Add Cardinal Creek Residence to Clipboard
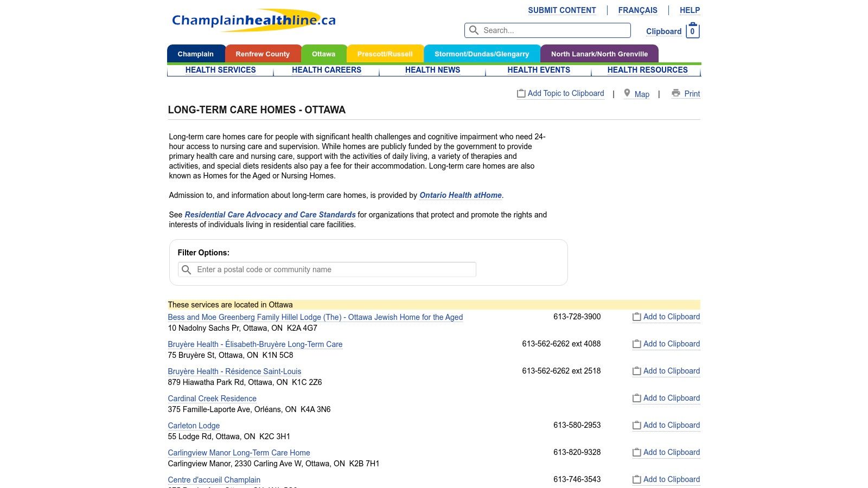 pos(672,398)
